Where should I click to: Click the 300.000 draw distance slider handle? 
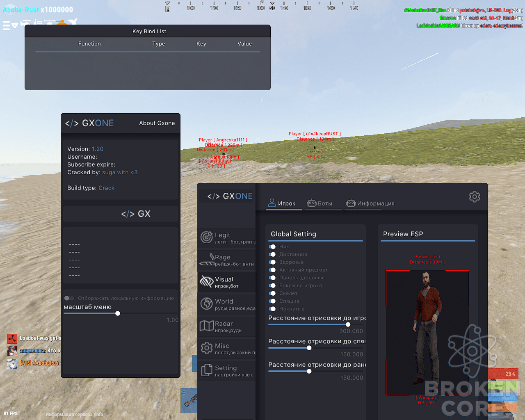(x=348, y=324)
